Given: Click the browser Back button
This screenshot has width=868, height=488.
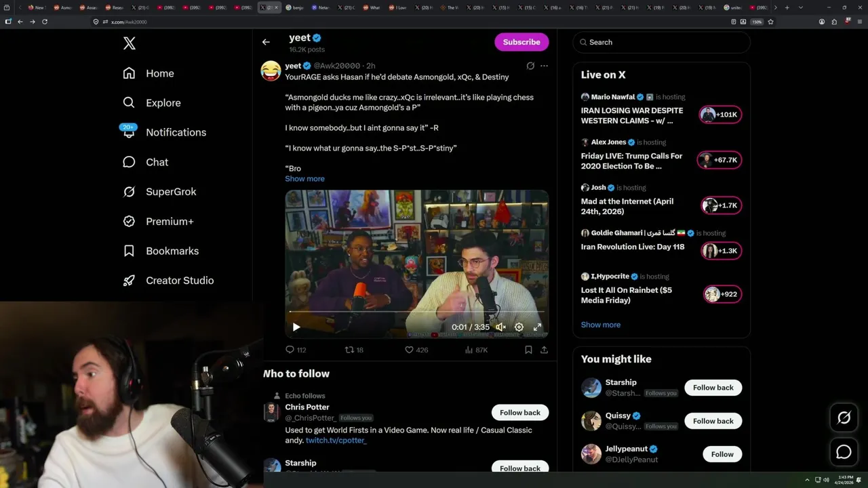Looking at the screenshot, I should coord(20,22).
